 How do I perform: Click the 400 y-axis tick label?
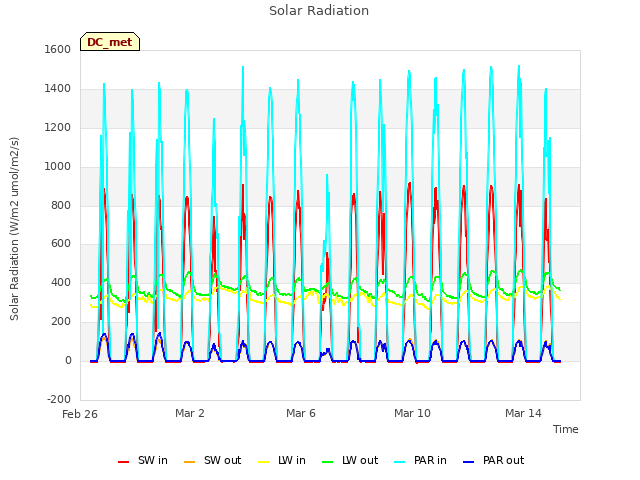(61, 282)
